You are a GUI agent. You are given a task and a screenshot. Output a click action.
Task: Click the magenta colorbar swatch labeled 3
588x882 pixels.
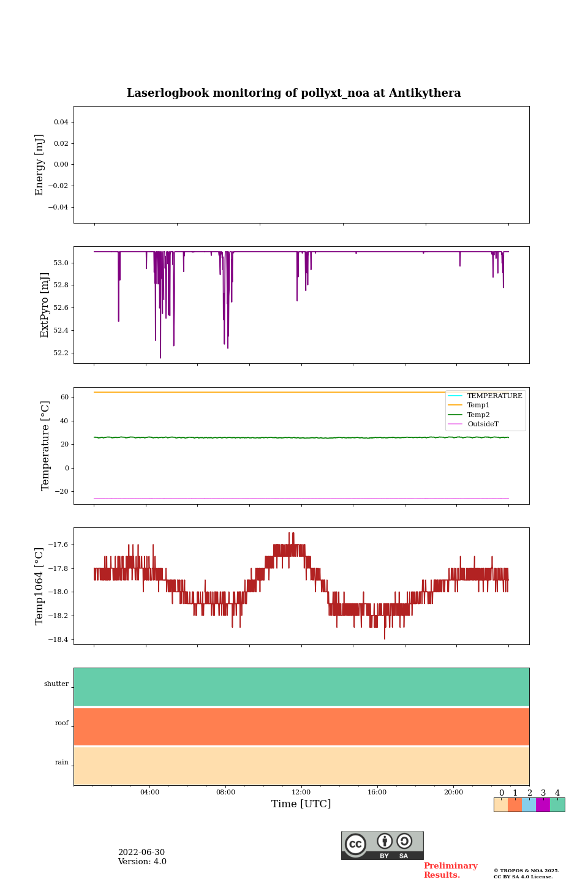tap(543, 805)
